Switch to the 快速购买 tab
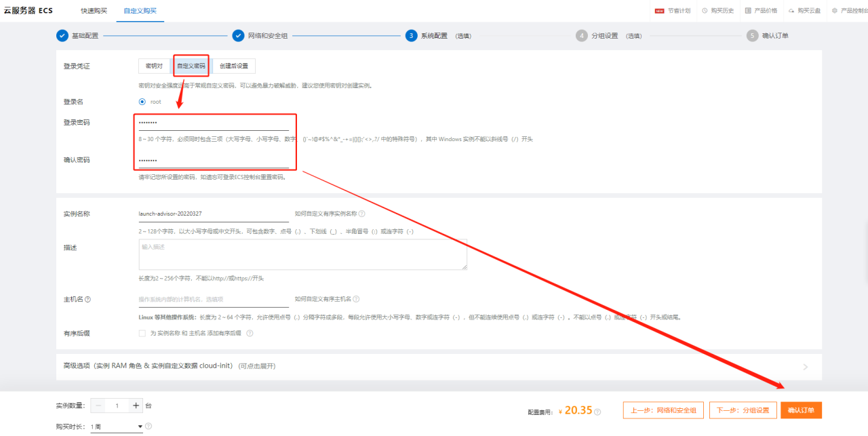 (93, 11)
